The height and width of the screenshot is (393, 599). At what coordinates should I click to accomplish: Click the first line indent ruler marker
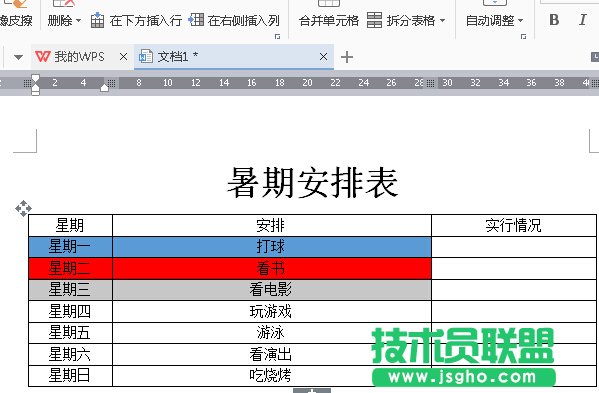[x=35, y=79]
